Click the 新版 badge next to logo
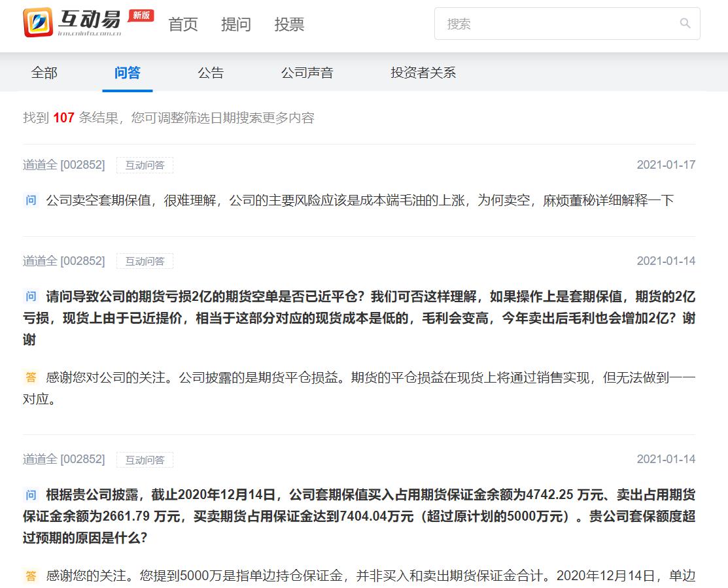Screen dimensions: 728x588 pos(141,15)
